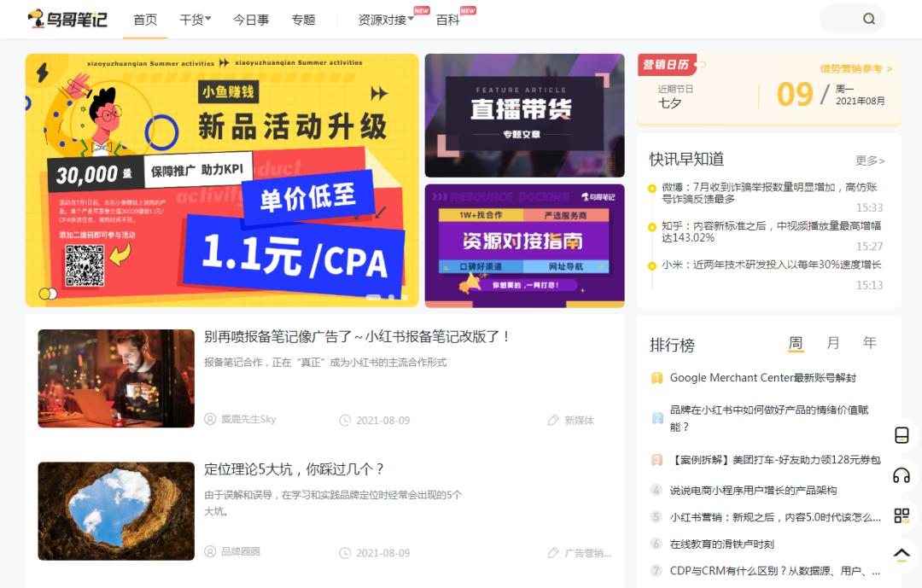Open 更多 link in the 快讯早知道 section
922x588 pixels.
pos(868,159)
